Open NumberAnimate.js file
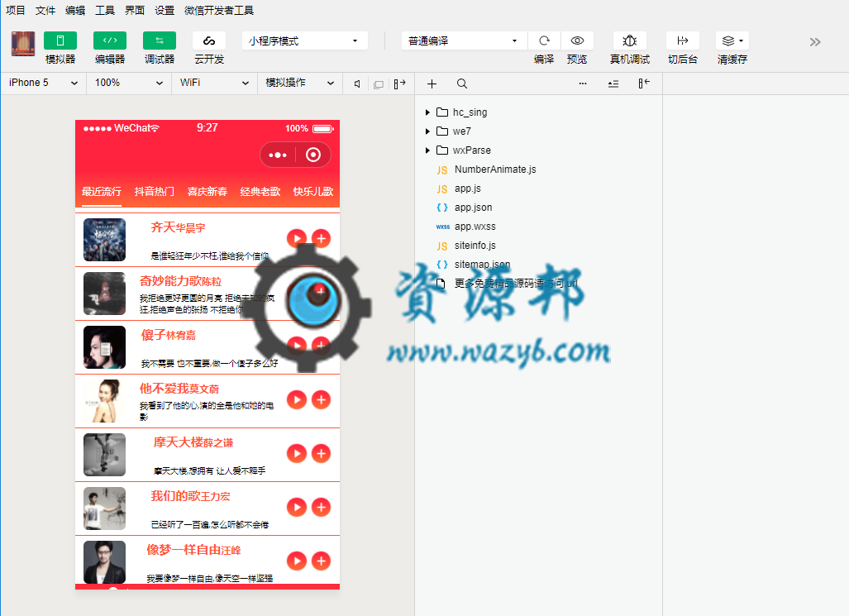The image size is (849, 616). 495,170
